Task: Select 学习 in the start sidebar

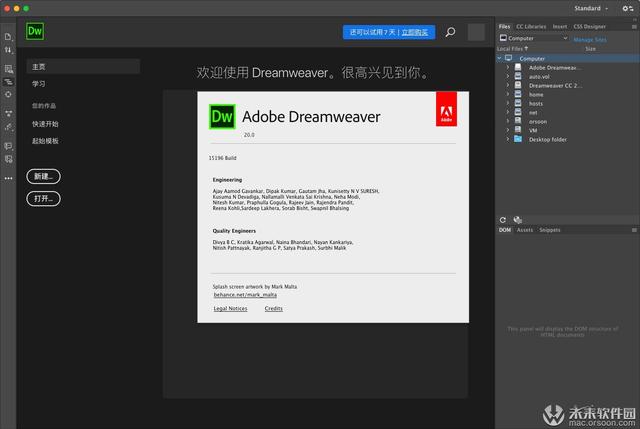Action: click(x=39, y=84)
